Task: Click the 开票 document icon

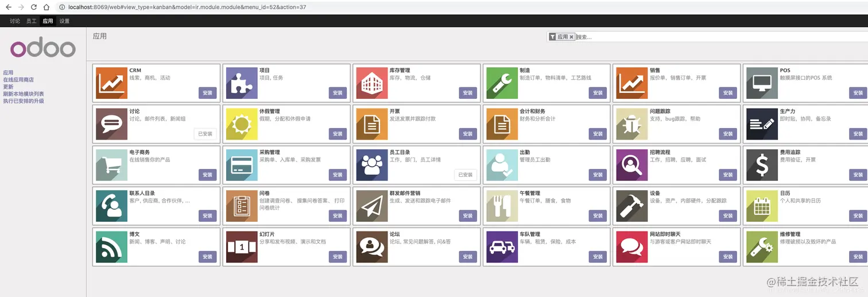Action: (372, 124)
